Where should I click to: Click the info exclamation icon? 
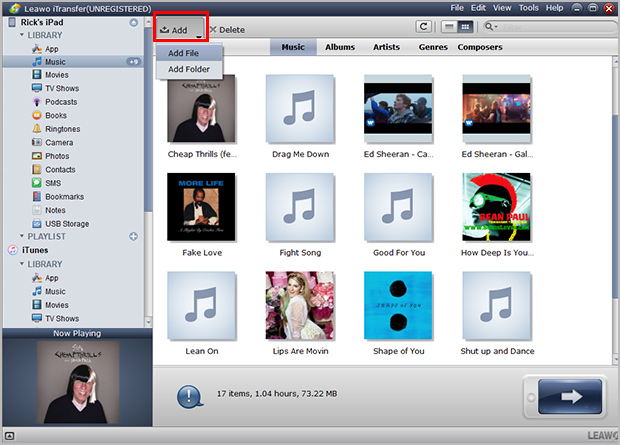click(190, 397)
